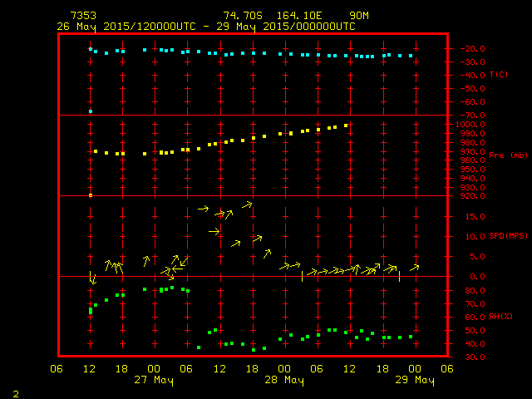This screenshot has width=532, height=399.
Task: Click the 60.0 humidity tick value
Action: click(x=475, y=318)
